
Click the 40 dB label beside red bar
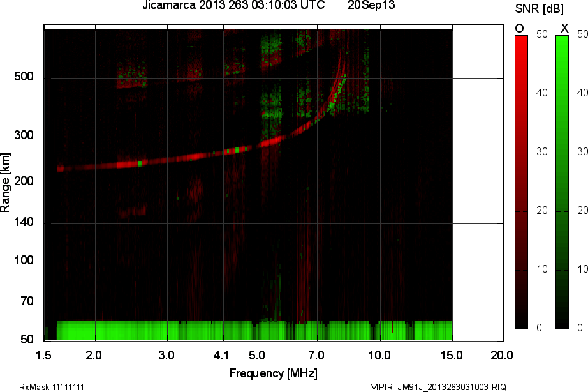[542, 93]
